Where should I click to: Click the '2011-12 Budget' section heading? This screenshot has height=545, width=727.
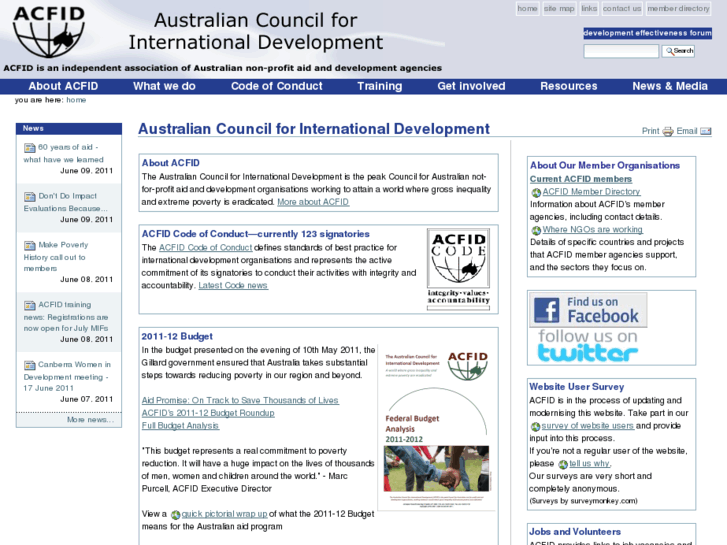(x=177, y=336)
